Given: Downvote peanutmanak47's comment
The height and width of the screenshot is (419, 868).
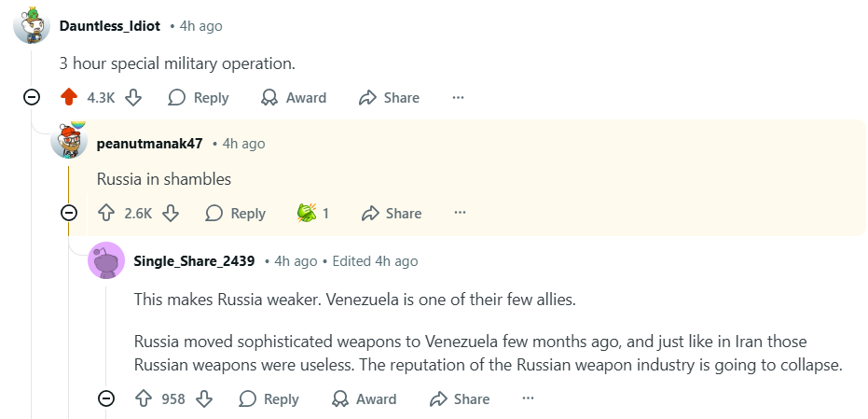Looking at the screenshot, I should (x=171, y=213).
